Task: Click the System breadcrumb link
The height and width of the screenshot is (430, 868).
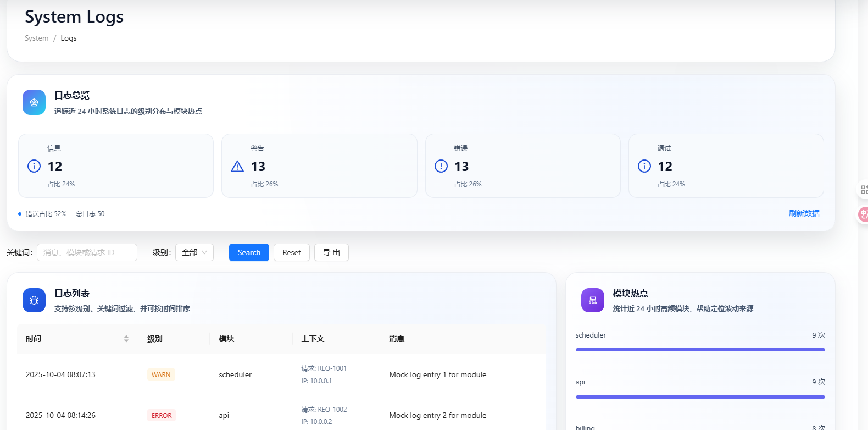Action: click(37, 38)
